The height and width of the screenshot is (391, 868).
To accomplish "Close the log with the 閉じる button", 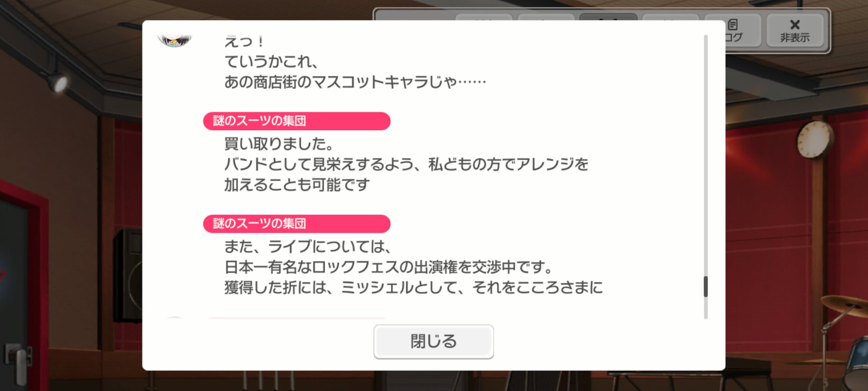I will click(434, 341).
